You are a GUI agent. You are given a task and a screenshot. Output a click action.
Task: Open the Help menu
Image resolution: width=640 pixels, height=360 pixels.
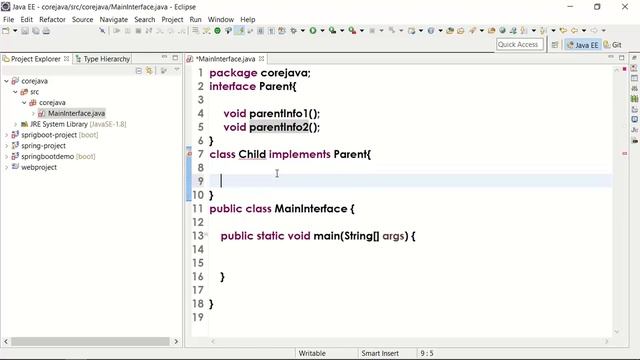click(247, 19)
